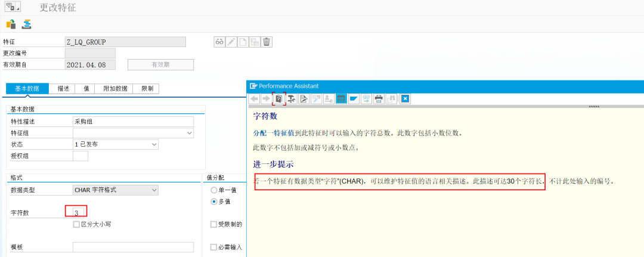Open technical information (hammer) icon

click(x=292, y=98)
